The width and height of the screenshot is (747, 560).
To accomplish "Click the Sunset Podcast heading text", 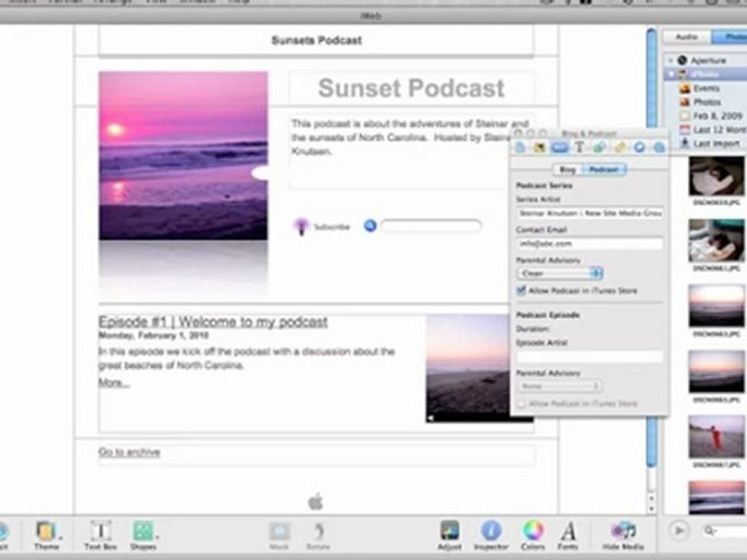I will coord(411,88).
